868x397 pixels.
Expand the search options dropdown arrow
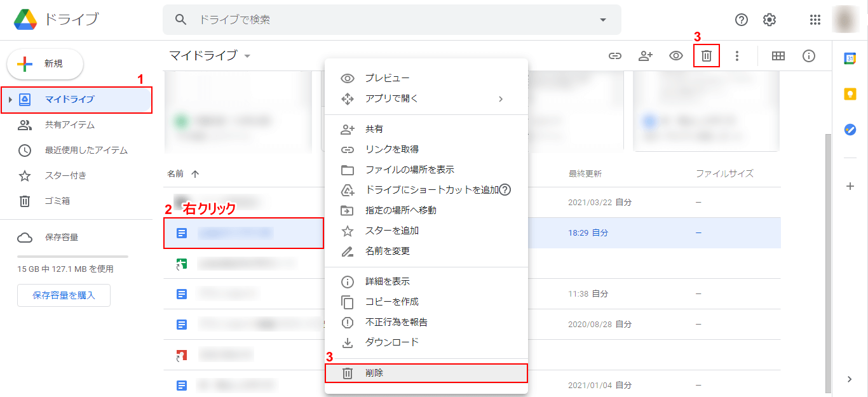(603, 20)
